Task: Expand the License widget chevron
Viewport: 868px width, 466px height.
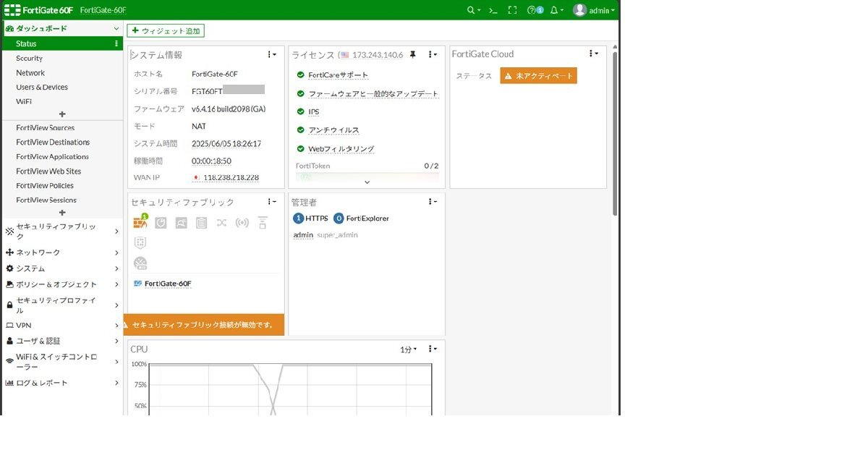Action: click(367, 182)
